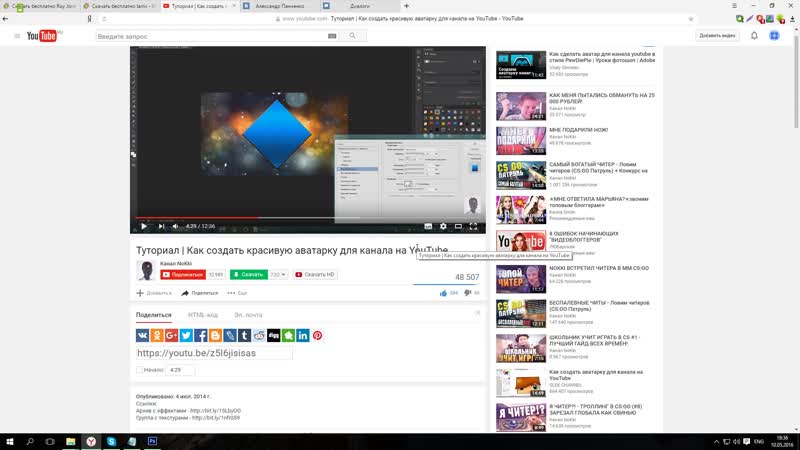Select the Поделиться tab
The image size is (800, 450).
pos(154,315)
